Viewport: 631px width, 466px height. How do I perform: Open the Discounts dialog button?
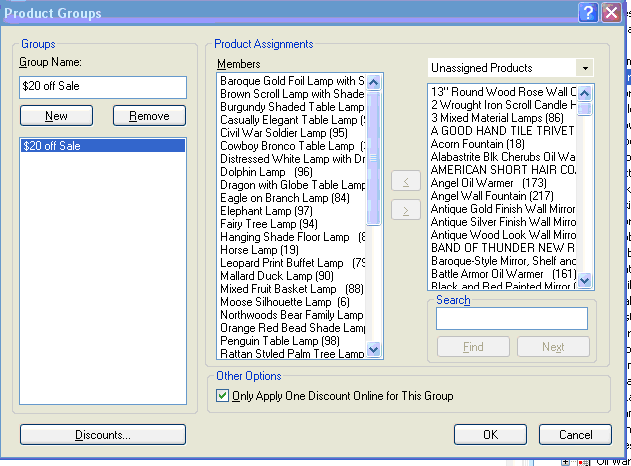pyautogui.click(x=102, y=435)
